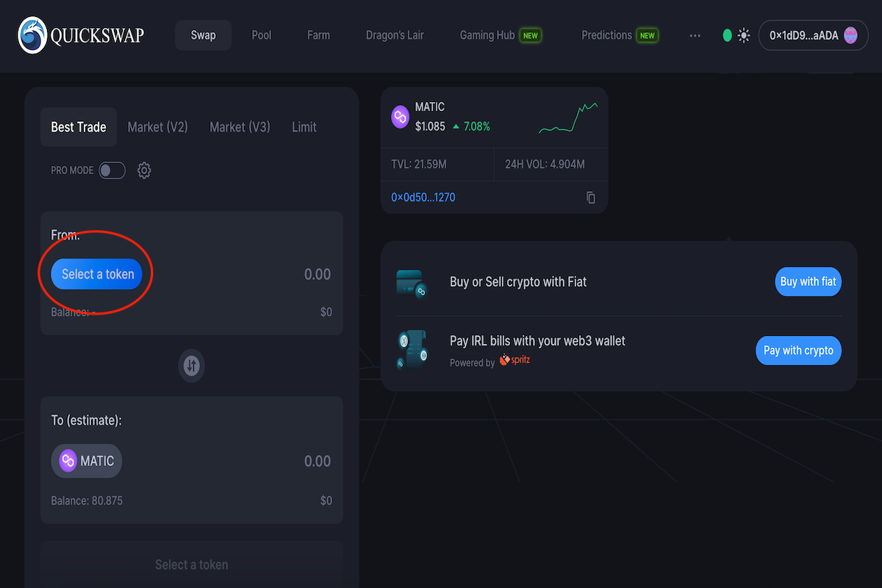The image size is (882, 588).
Task: Open From token selector dropdown
Action: click(x=97, y=274)
